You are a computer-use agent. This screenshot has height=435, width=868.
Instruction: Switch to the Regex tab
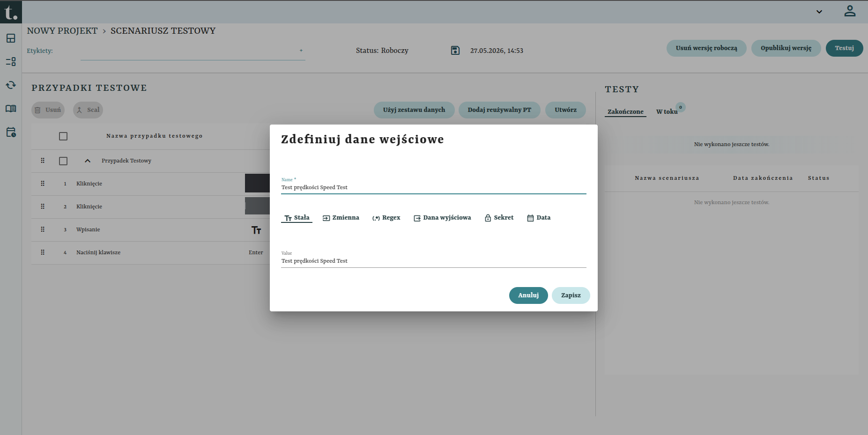point(386,218)
